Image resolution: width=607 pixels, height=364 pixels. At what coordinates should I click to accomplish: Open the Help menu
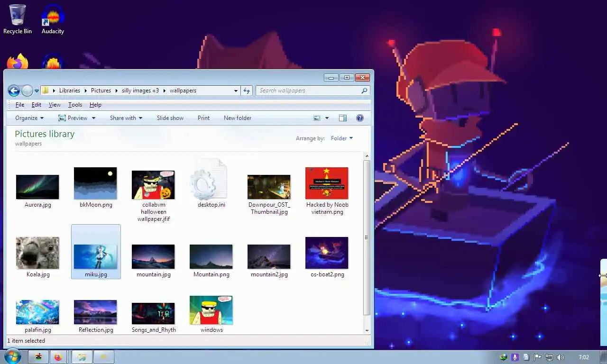tap(95, 105)
